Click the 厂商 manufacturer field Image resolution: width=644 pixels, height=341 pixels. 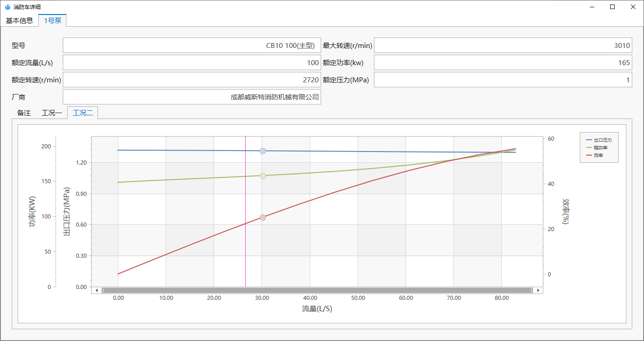click(192, 97)
